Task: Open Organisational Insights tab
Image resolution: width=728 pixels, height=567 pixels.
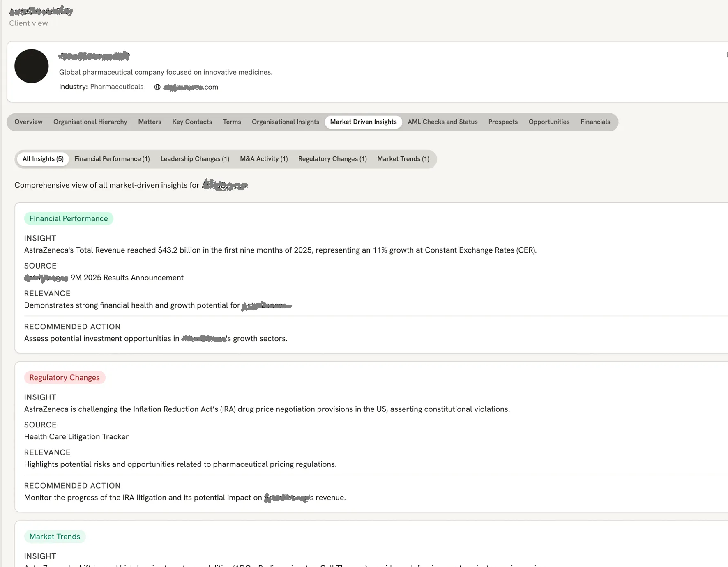Action: coord(285,122)
